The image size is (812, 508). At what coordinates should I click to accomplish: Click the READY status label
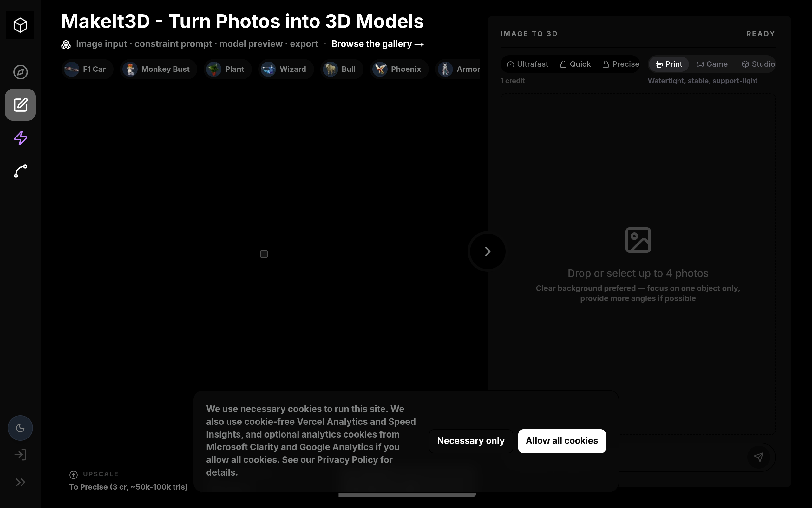[x=761, y=34]
